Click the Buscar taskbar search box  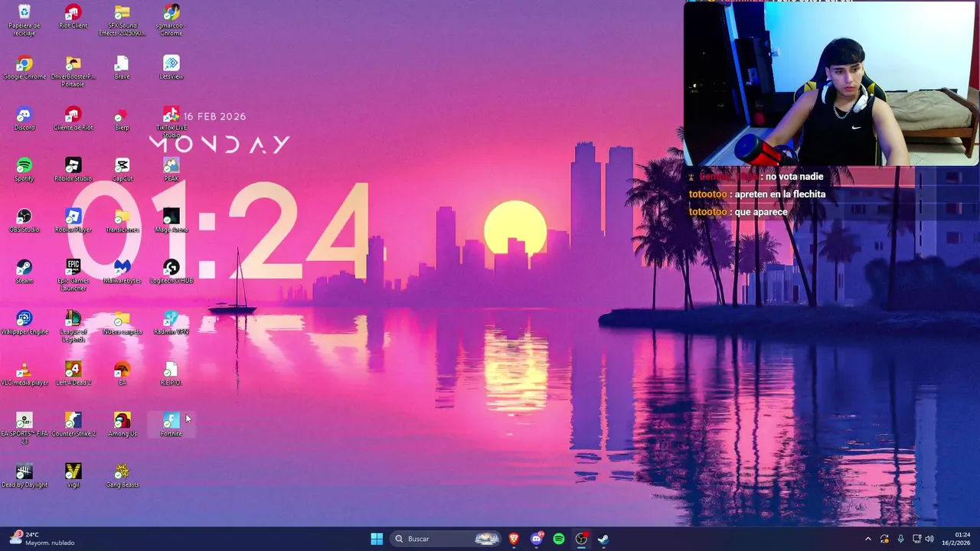click(x=447, y=539)
